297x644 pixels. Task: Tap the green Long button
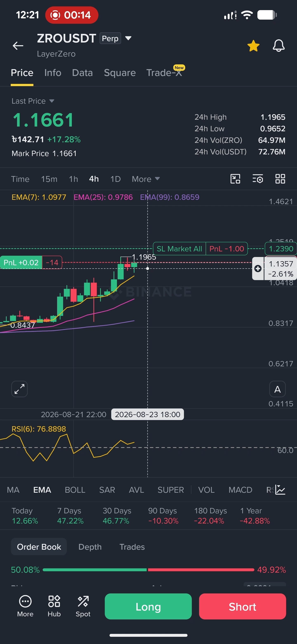(148, 606)
